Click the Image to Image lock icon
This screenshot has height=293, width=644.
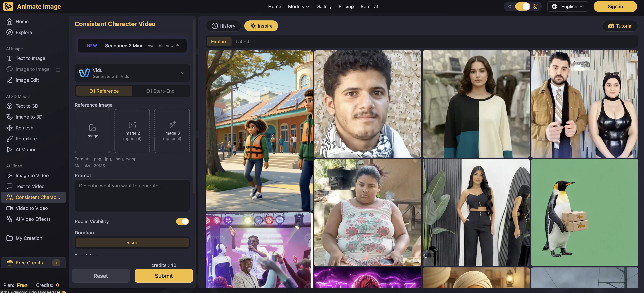(x=58, y=69)
